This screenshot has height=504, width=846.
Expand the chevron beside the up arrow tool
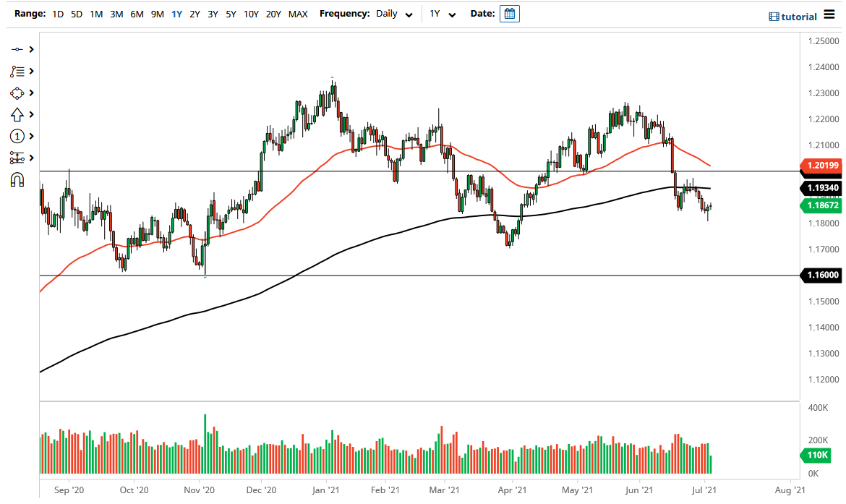[x=32, y=114]
